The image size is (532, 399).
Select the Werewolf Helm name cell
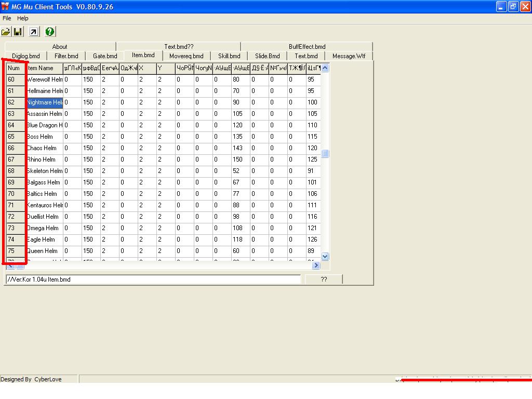(x=45, y=79)
